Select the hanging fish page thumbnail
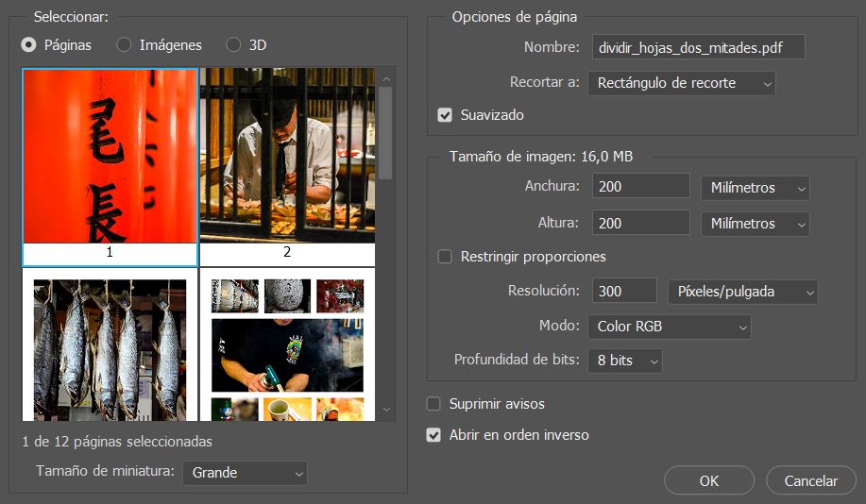This screenshot has height=504, width=866. (x=110, y=345)
